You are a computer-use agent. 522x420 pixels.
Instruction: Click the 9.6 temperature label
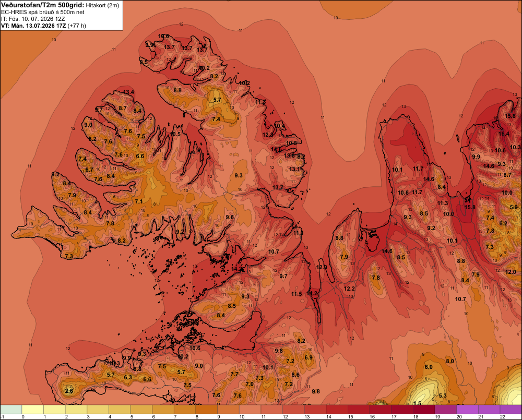(230, 217)
